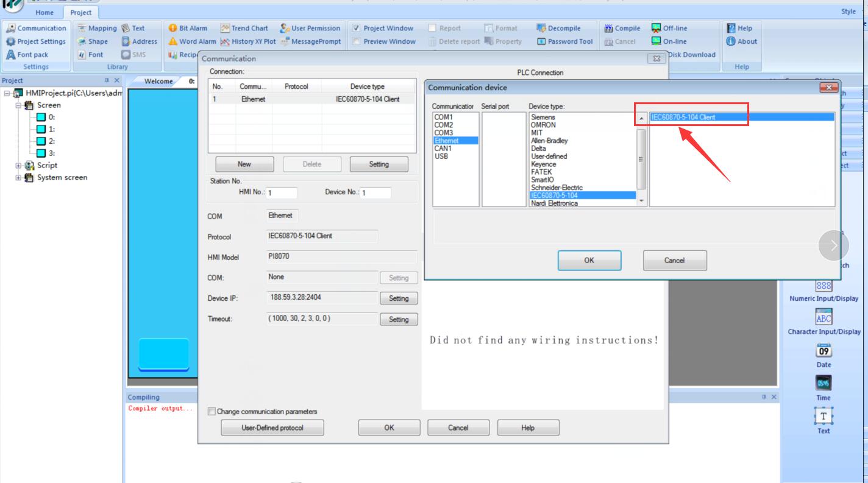Open the Style menu
868x483 pixels.
(x=848, y=12)
